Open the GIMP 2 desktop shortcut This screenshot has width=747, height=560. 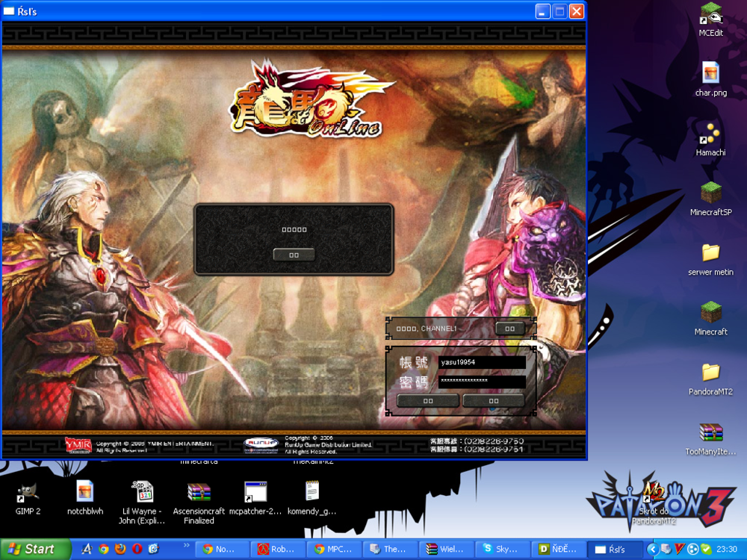[28, 498]
